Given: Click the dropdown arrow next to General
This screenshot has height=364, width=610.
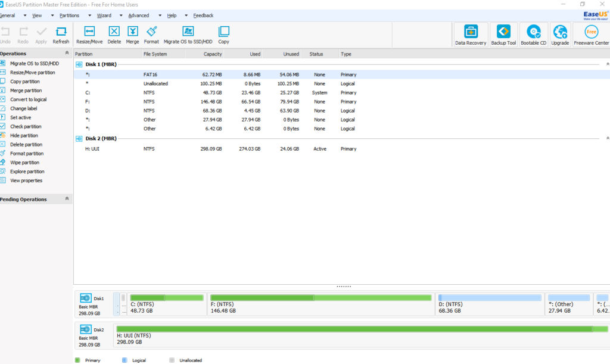Looking at the screenshot, I should 25,15.
